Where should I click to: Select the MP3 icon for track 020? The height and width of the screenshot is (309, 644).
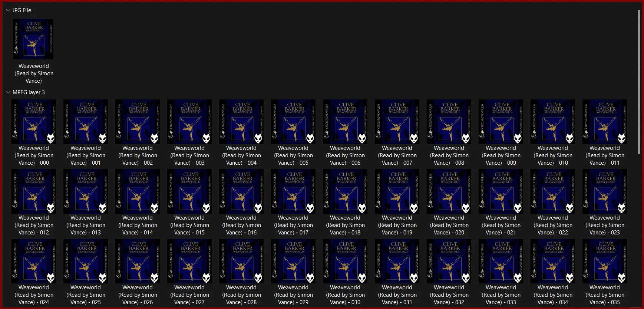449,191
